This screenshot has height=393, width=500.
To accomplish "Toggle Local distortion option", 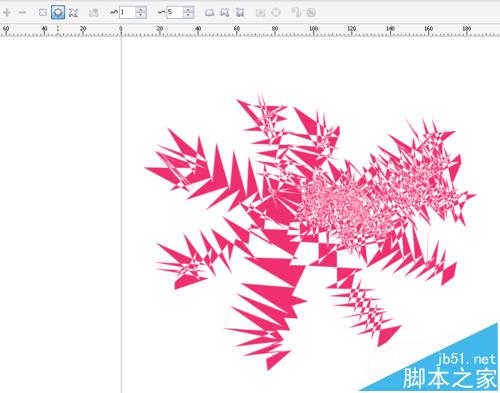I will pyautogui.click(x=240, y=13).
